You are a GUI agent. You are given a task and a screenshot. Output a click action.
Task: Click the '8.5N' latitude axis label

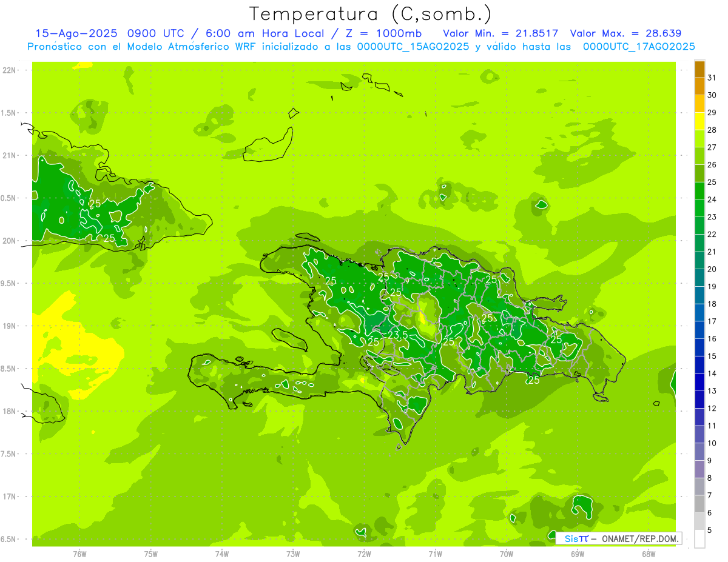point(9,369)
